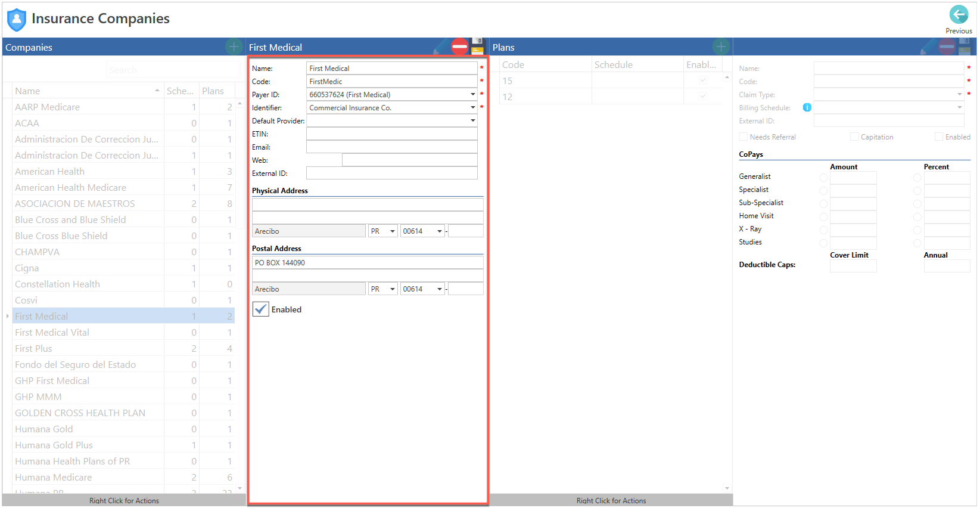The height and width of the screenshot is (508, 980).
Task: Open the Payer ID dropdown
Action: pos(473,94)
